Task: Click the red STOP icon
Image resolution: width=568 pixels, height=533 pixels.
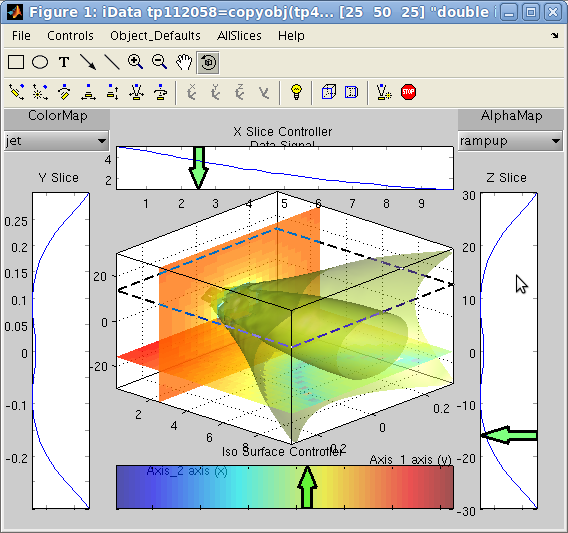Action: [x=408, y=92]
